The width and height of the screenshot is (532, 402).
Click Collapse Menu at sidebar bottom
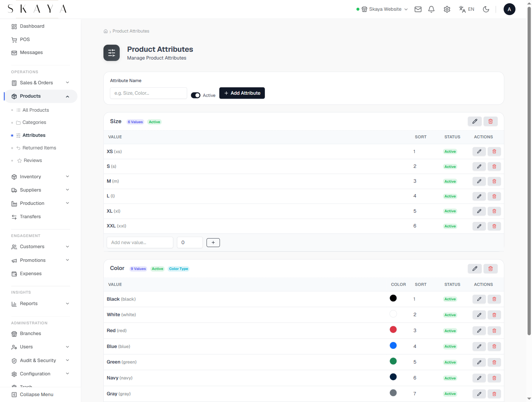[37, 395]
